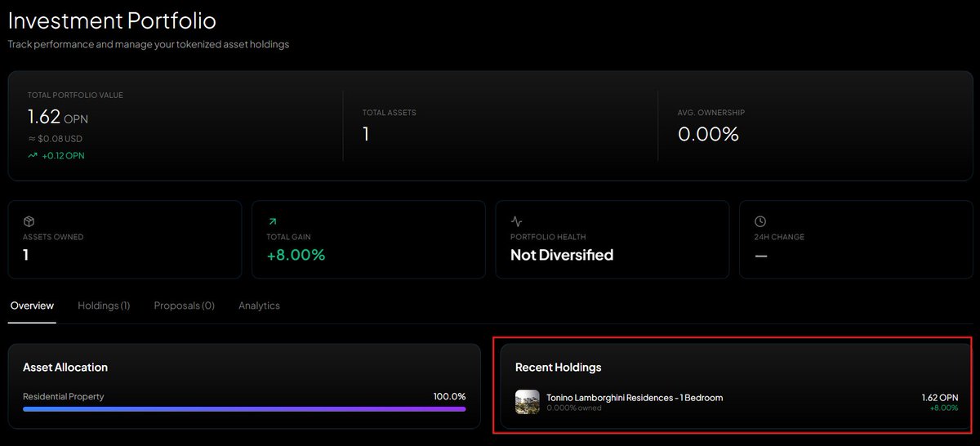Click the Investment Portfolio heading

click(x=113, y=20)
